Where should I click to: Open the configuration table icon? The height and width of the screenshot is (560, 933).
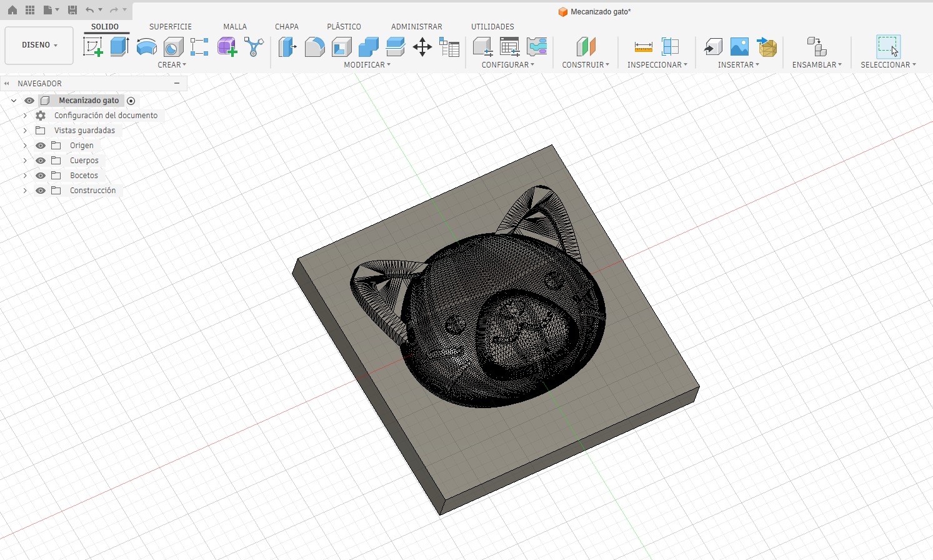tap(509, 47)
